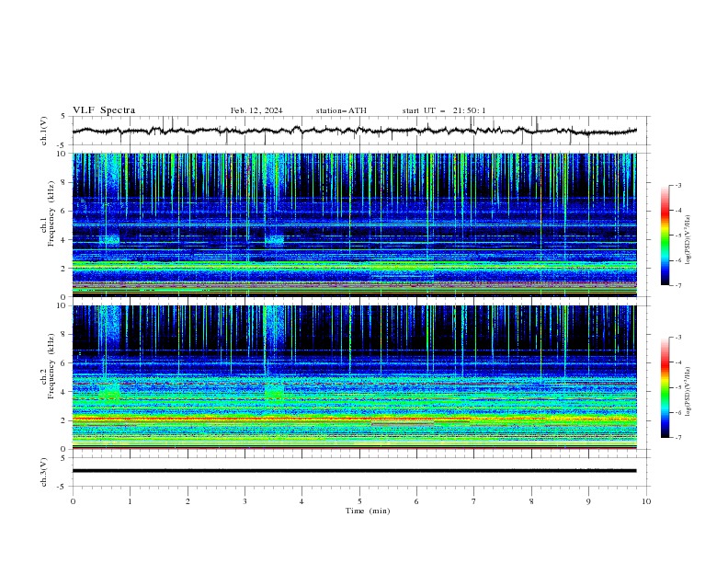Click the "VLF Spectra" plot title
This screenshot has height=563, width=728.
coord(104,110)
